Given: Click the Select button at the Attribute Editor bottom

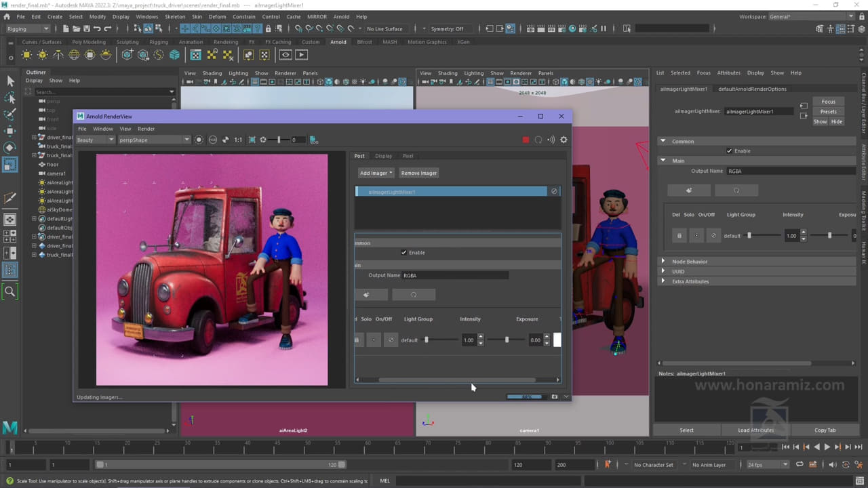Looking at the screenshot, I should click(686, 430).
